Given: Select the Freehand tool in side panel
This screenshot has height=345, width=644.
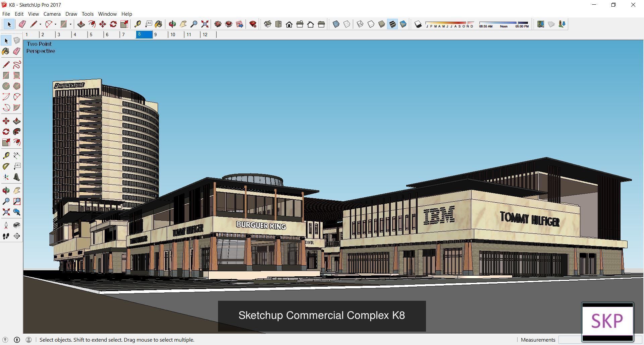Looking at the screenshot, I should tap(17, 65).
